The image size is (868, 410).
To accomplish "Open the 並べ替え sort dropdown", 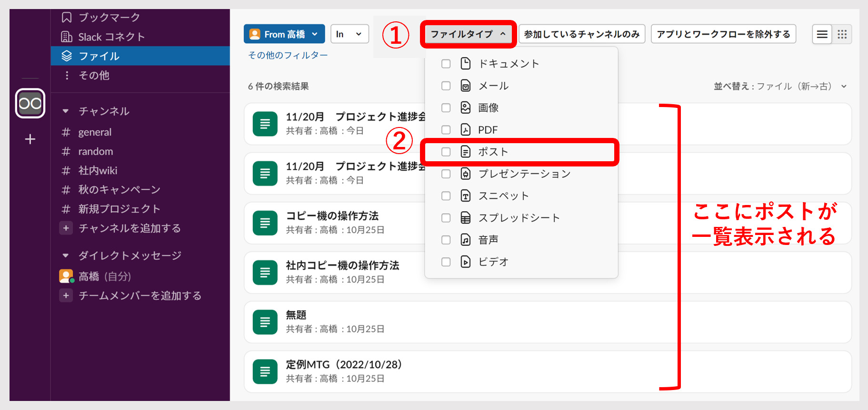I will pos(780,86).
